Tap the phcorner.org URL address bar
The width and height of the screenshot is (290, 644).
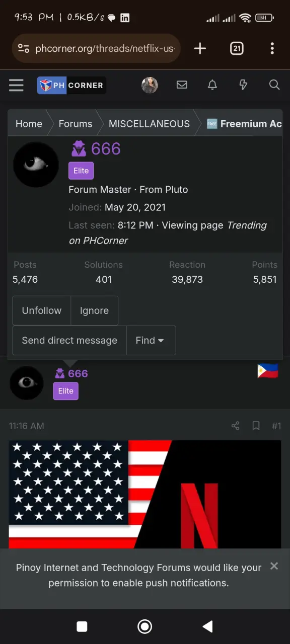click(x=96, y=48)
